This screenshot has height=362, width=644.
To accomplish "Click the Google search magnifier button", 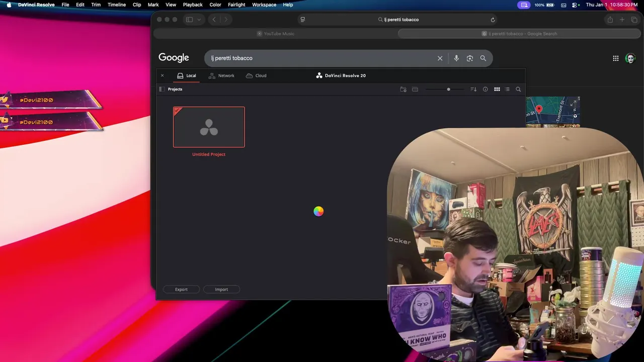I will 483,58.
